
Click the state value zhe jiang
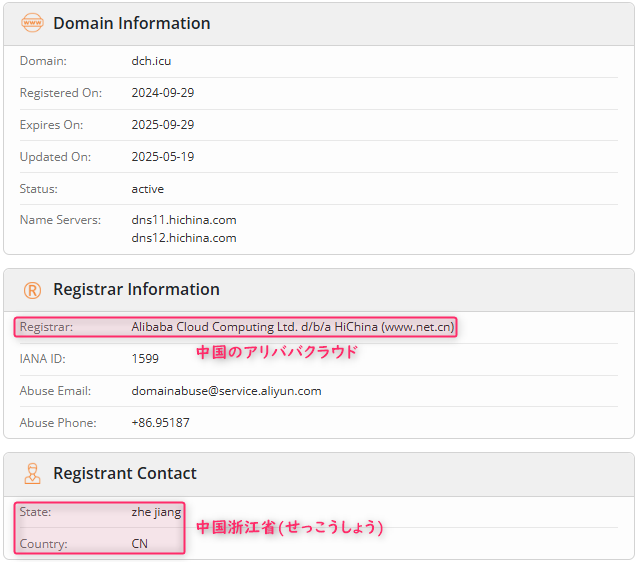tap(156, 513)
